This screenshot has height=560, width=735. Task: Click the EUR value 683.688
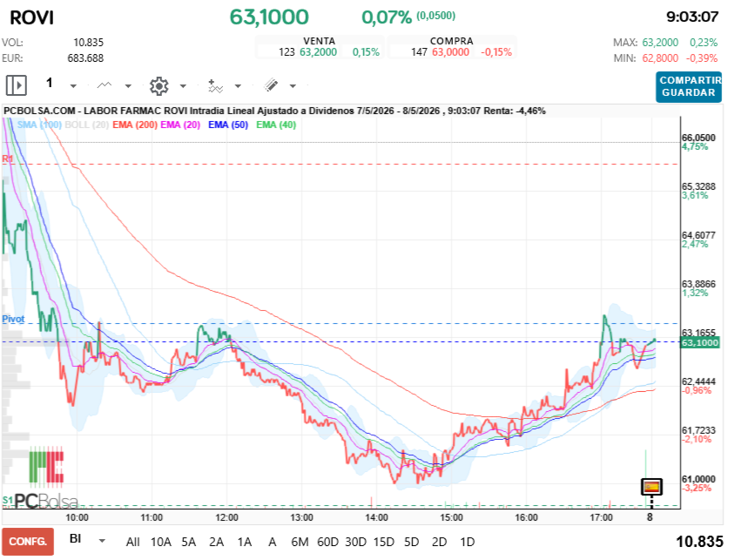pyautogui.click(x=85, y=58)
